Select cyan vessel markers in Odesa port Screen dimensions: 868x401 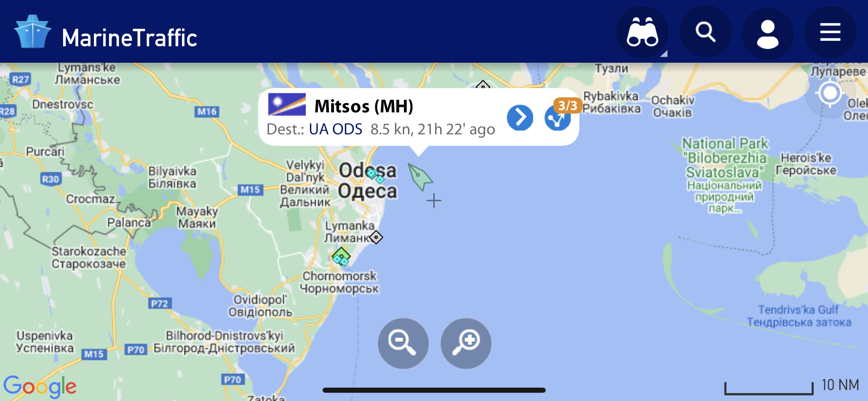[x=375, y=176]
